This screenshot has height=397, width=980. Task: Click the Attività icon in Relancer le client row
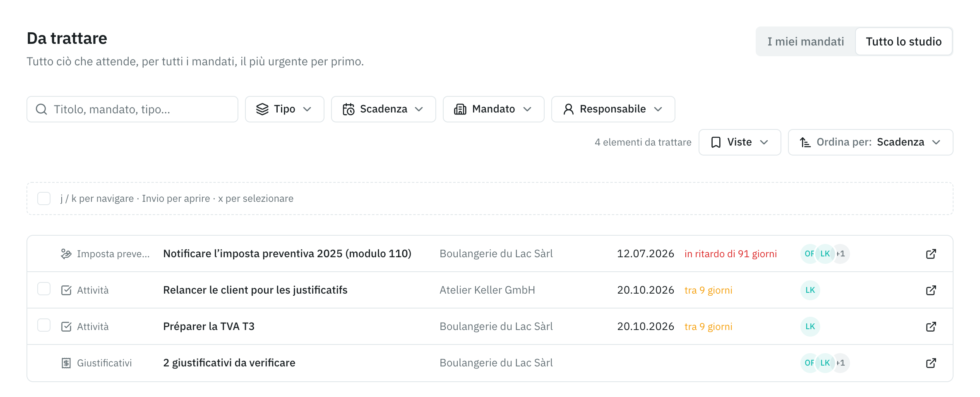[x=66, y=290]
